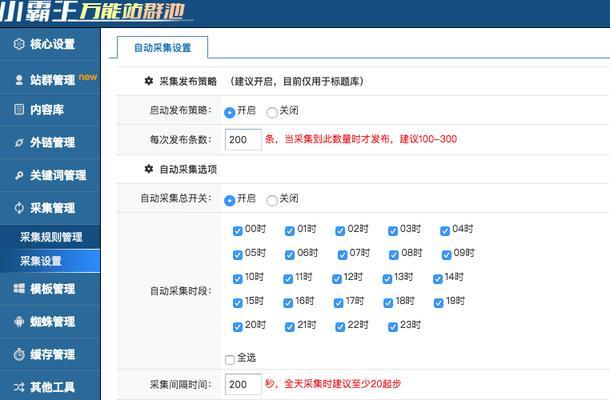This screenshot has height=400, width=610.
Task: Select 开启 for 启动发布策略
Action: [x=230, y=112]
